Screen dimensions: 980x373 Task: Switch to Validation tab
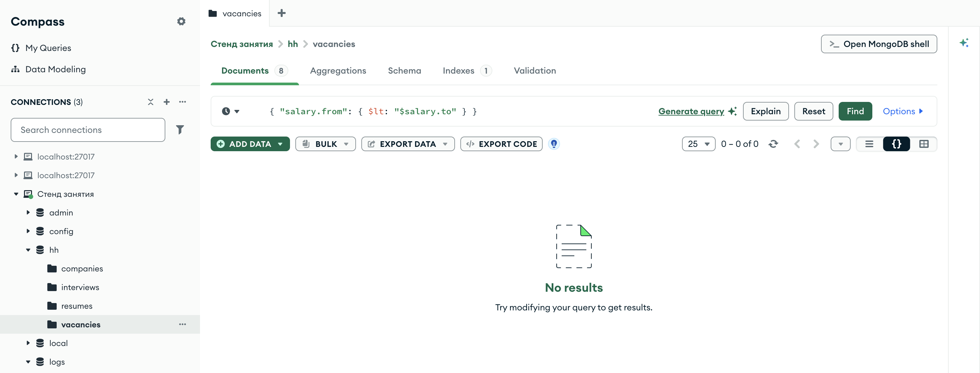point(535,71)
